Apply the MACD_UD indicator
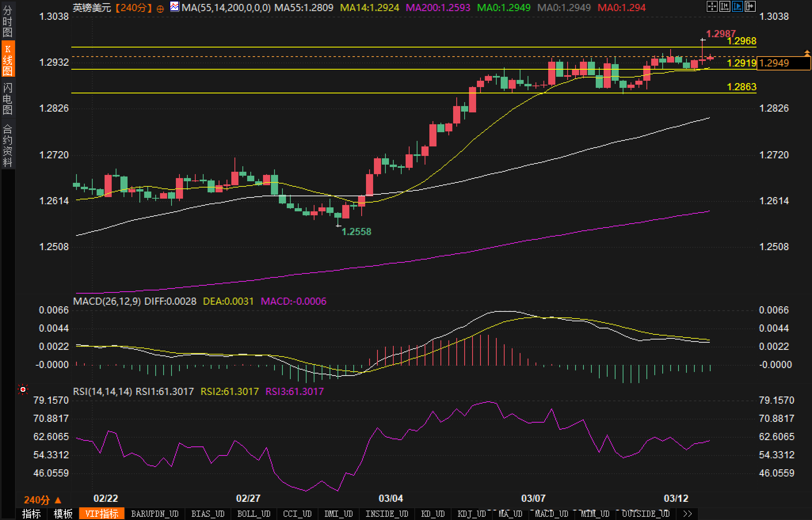812x520 pixels. click(x=551, y=514)
